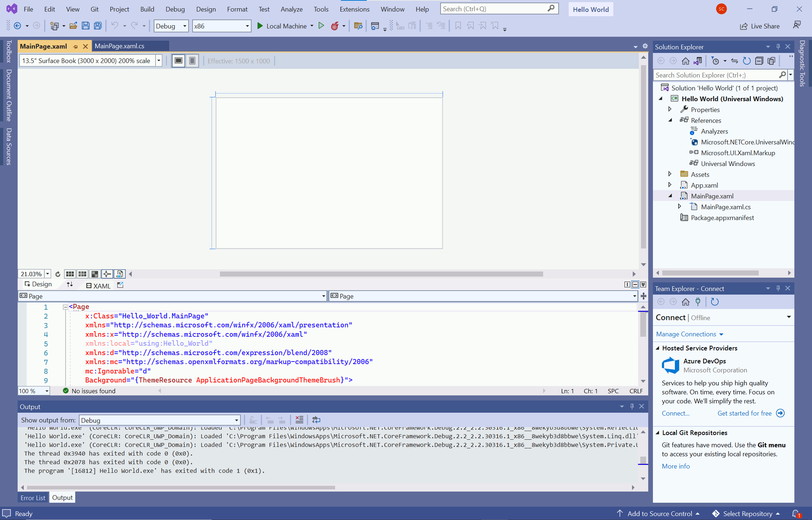The height and width of the screenshot is (520, 812).
Task: Click inside the Search Solution Explorer field
Action: coord(716,75)
